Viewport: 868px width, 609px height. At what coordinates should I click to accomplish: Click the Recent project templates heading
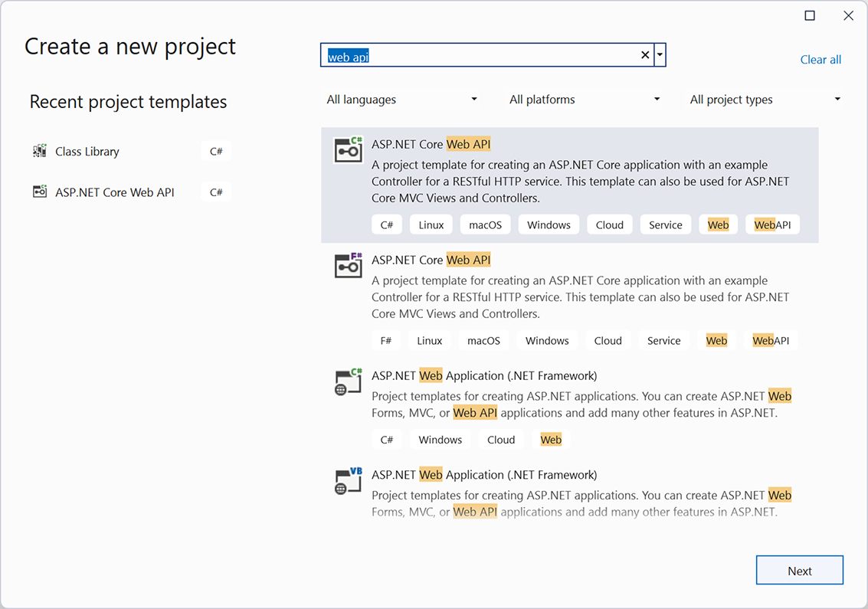129,102
